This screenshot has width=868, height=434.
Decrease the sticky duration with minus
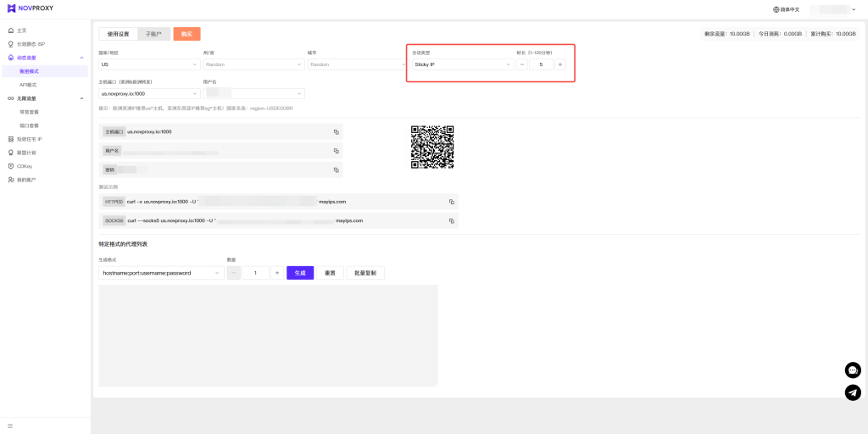tap(522, 64)
